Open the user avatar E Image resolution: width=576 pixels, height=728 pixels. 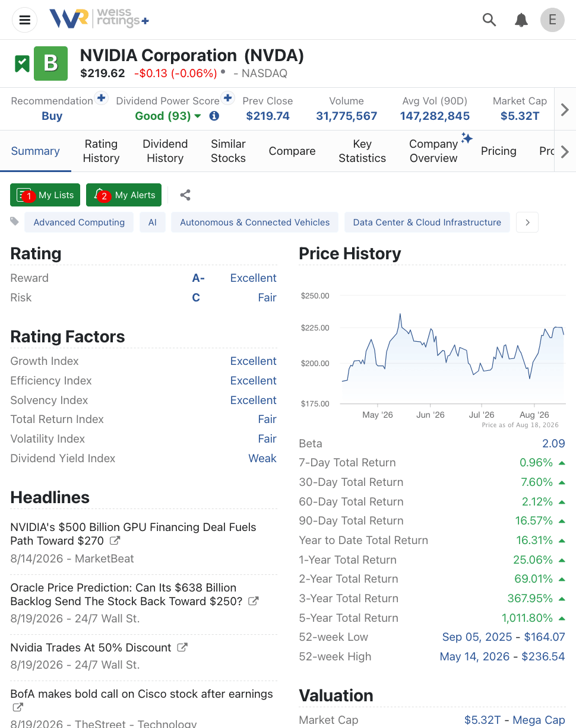[552, 20]
